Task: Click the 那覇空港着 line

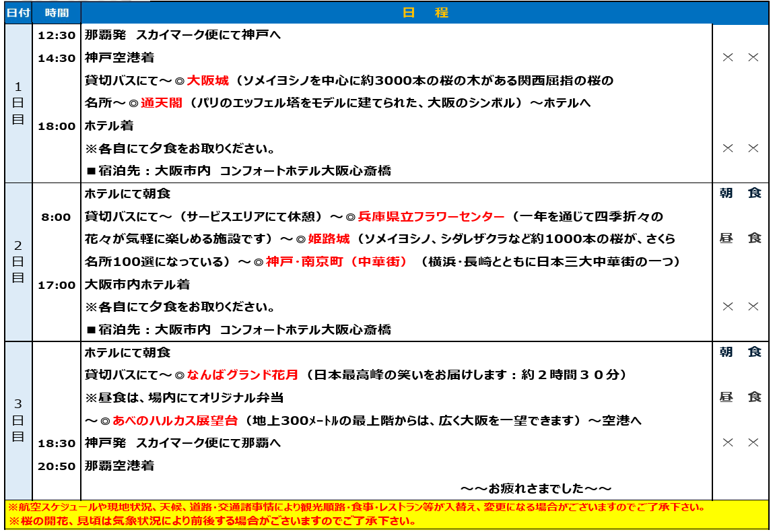Action: coord(119,465)
